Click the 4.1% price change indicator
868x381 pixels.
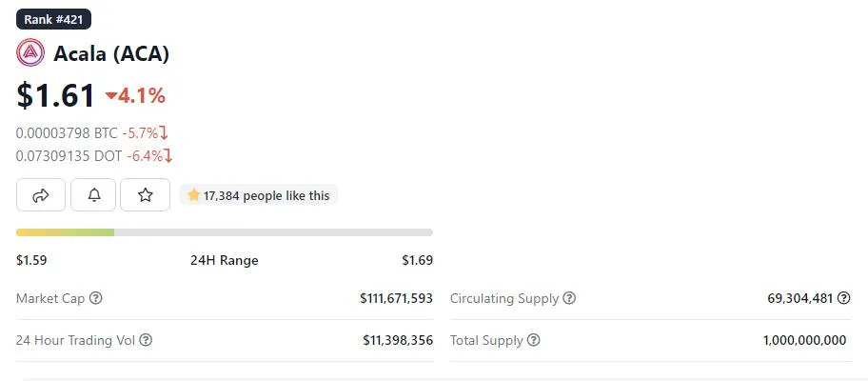click(135, 96)
